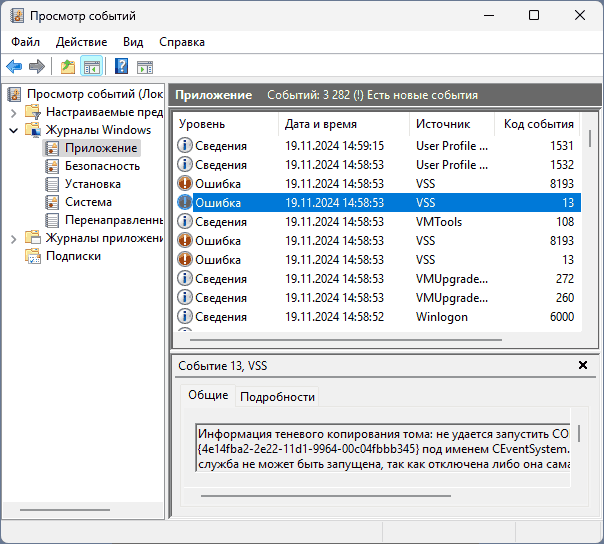This screenshot has height=544, width=604.
Task: Click the Просмотр событий root node icon
Action: (15, 94)
